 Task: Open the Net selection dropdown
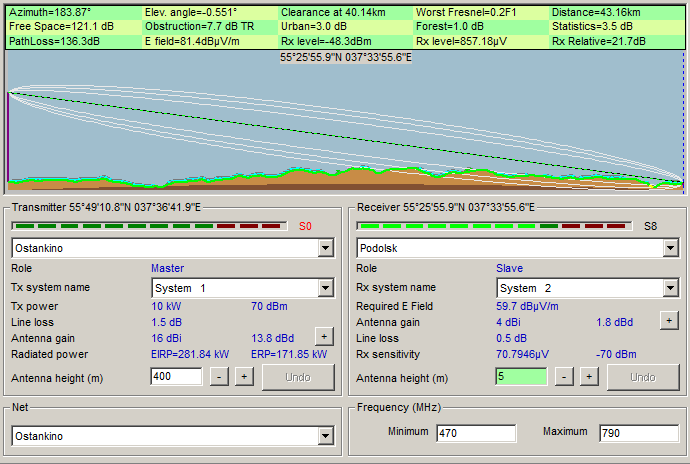pos(325,436)
